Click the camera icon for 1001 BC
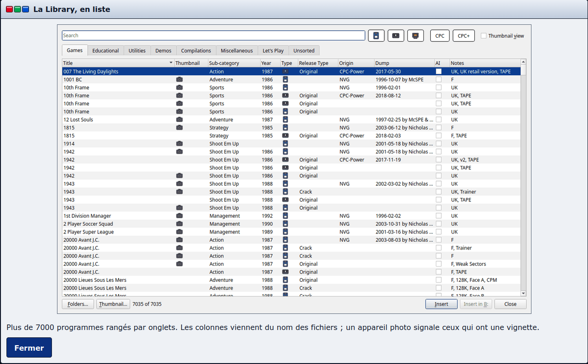This screenshot has width=588, height=364. 179,80
